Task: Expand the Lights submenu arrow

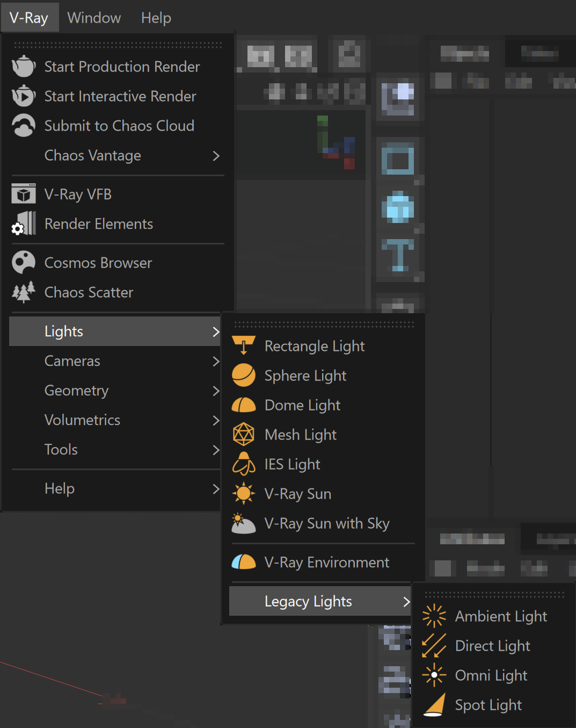Action: [216, 331]
